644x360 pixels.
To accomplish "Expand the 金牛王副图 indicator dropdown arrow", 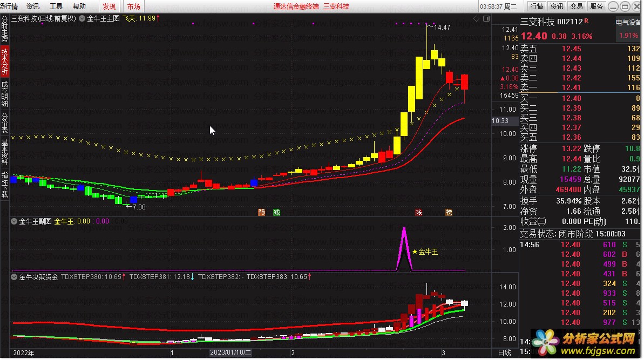I will (x=14, y=221).
